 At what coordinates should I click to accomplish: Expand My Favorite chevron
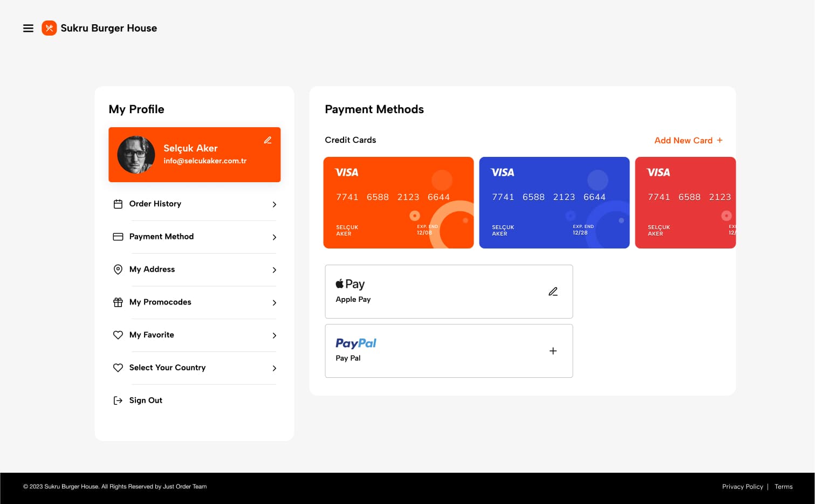tap(275, 336)
